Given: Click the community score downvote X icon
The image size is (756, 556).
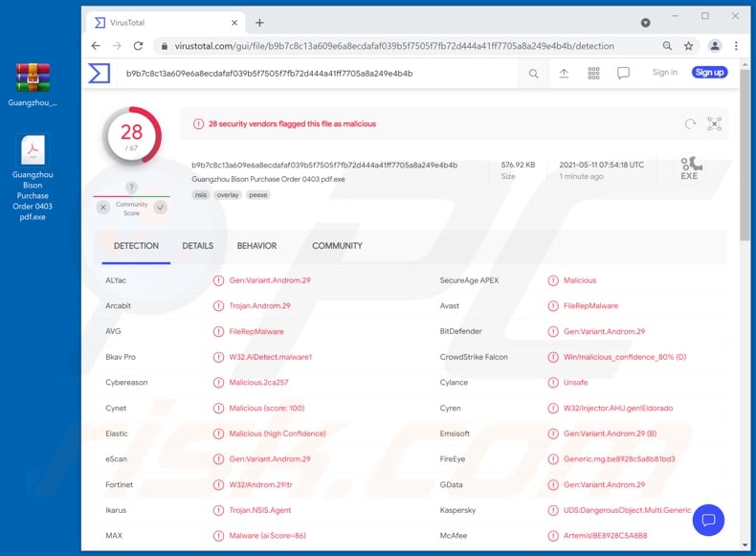Looking at the screenshot, I should click(103, 208).
